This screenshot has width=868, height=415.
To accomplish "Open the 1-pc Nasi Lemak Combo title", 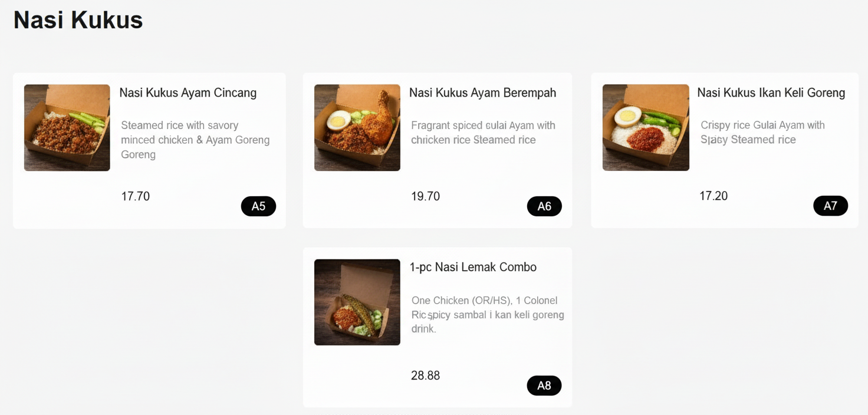I will [473, 267].
